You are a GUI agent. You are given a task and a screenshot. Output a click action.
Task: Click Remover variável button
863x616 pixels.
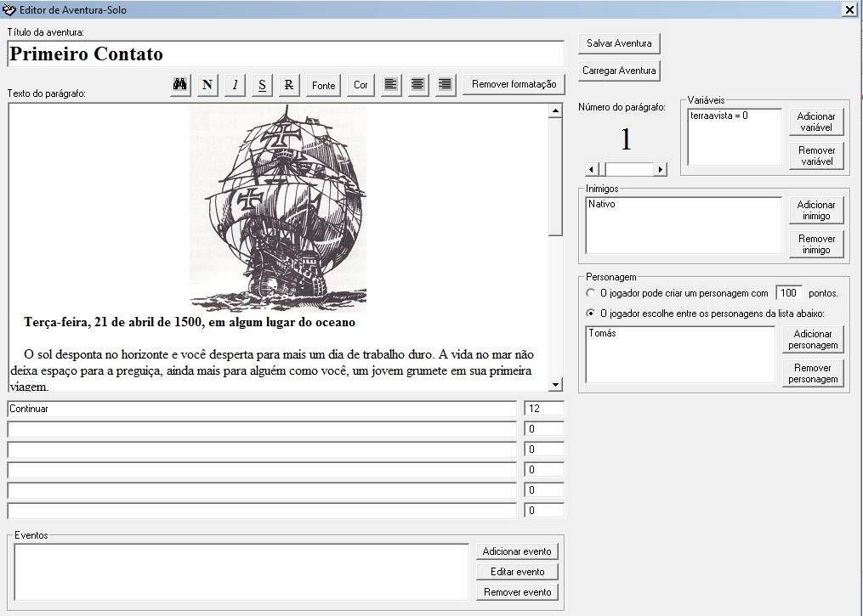[816, 155]
